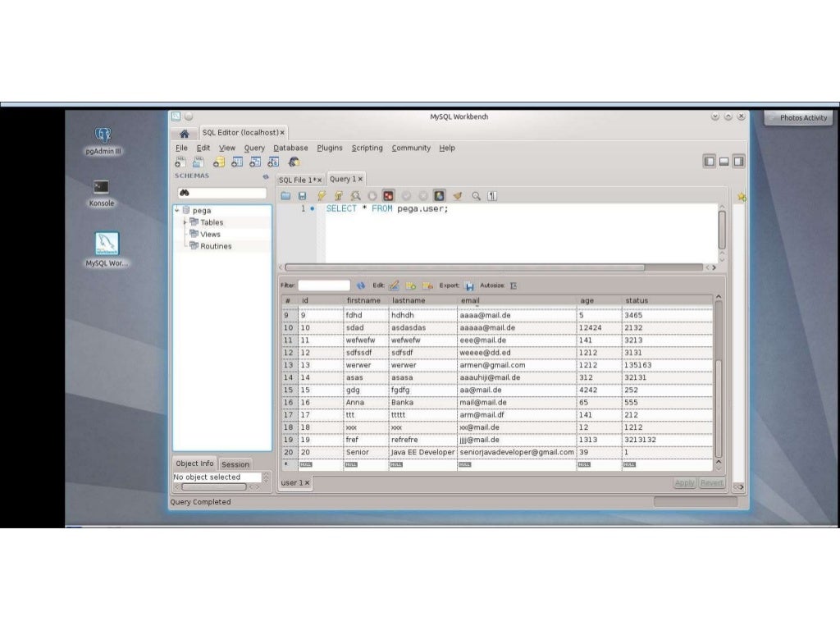
Task: Click the result Filter input field
Action: pos(324,285)
